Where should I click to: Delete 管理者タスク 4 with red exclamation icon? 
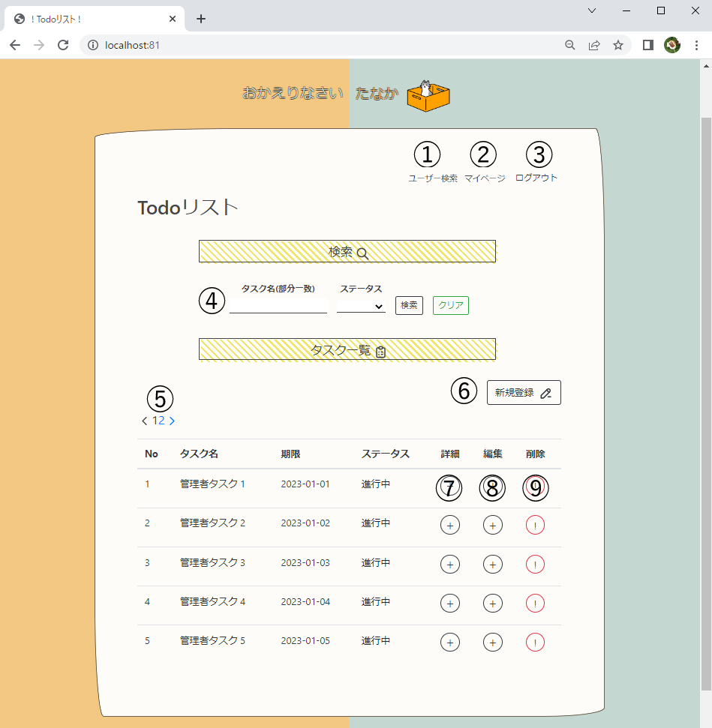tap(535, 603)
